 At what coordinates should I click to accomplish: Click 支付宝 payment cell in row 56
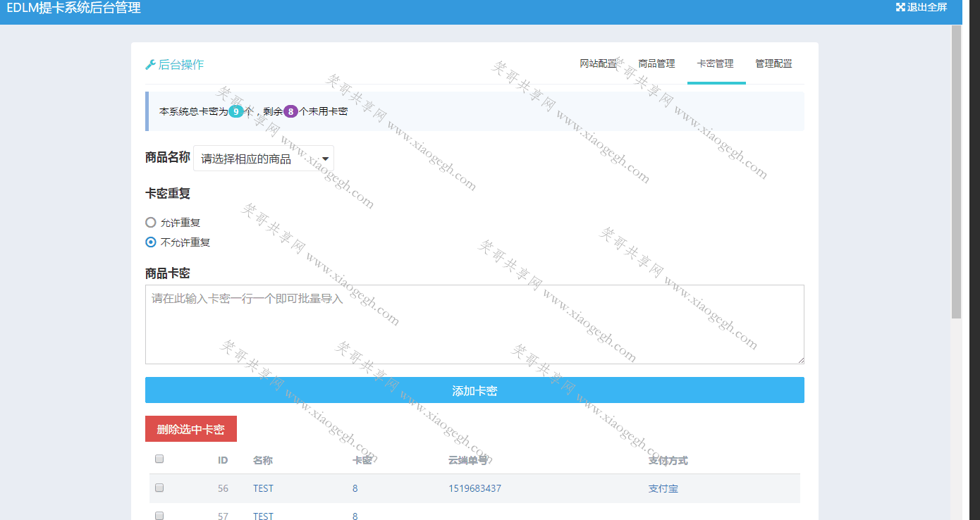point(663,488)
